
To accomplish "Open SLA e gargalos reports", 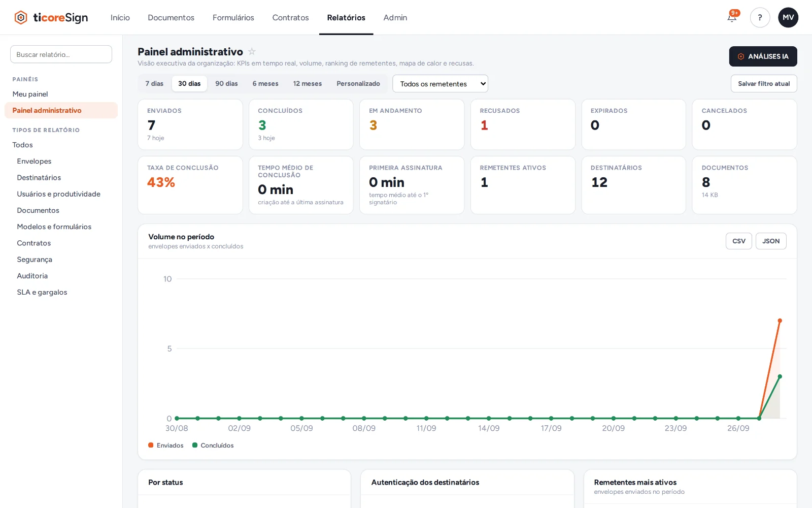I will pos(61,292).
